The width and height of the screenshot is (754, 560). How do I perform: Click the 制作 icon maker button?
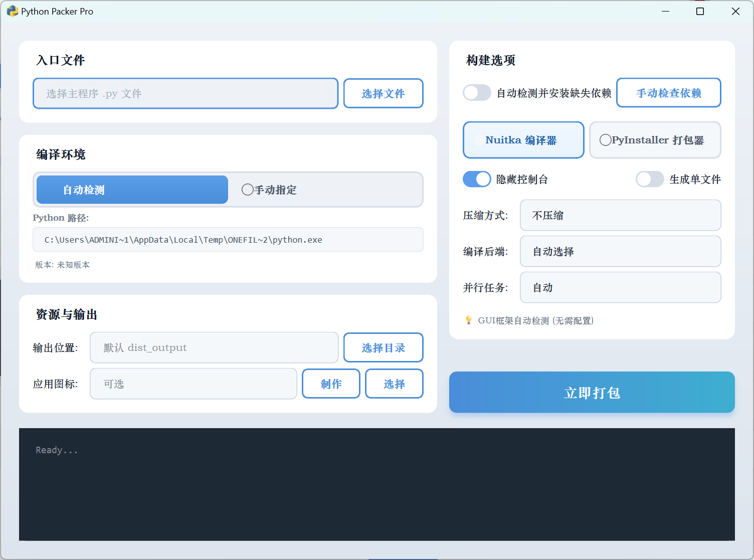click(331, 384)
